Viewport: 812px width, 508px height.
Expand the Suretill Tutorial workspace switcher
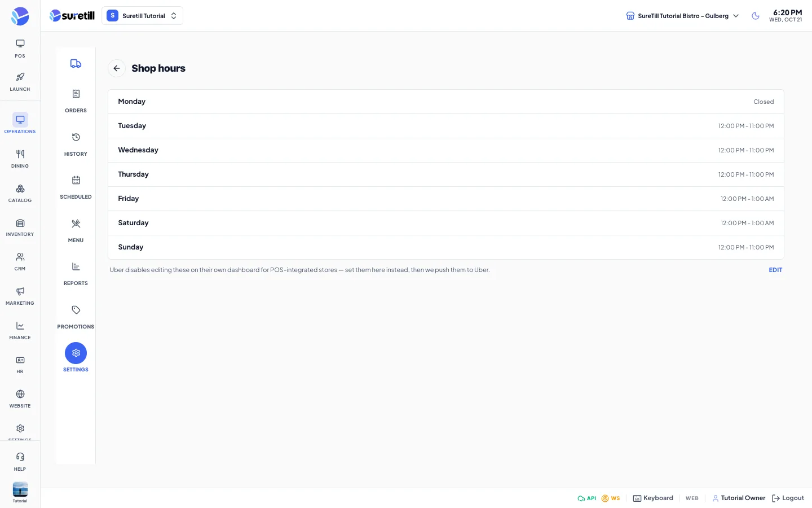click(x=142, y=16)
